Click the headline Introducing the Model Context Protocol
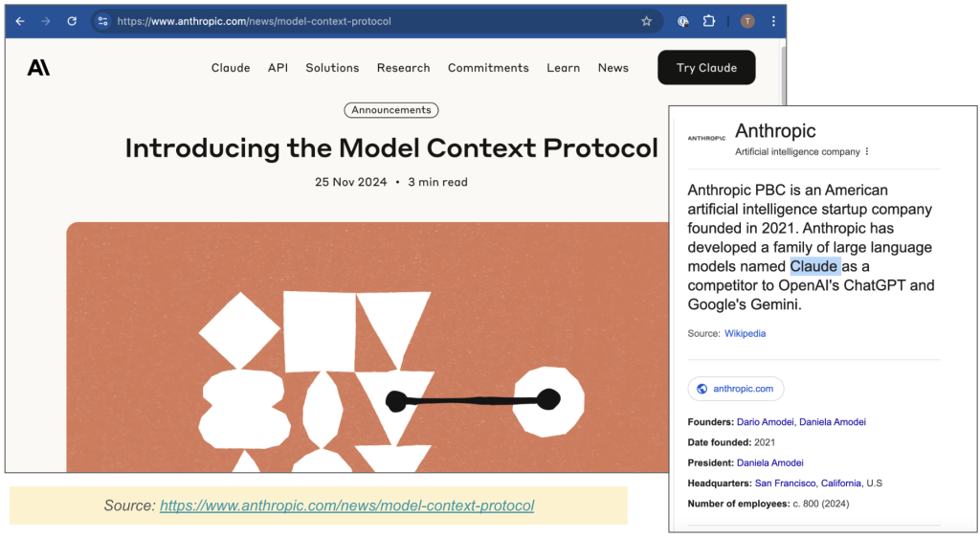Screen dimensions: 980x539 (x=391, y=148)
